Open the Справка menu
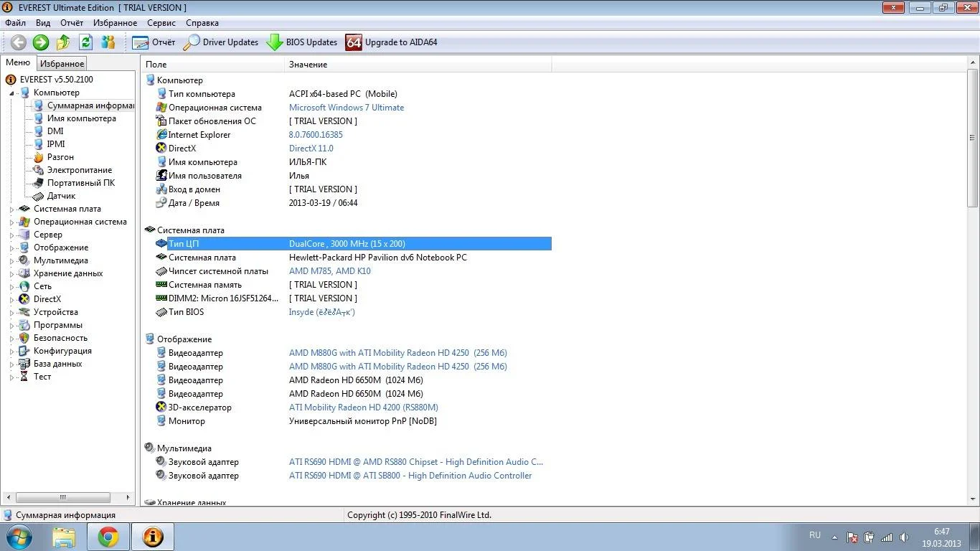Viewport: 980px width, 551px height. coord(202,23)
